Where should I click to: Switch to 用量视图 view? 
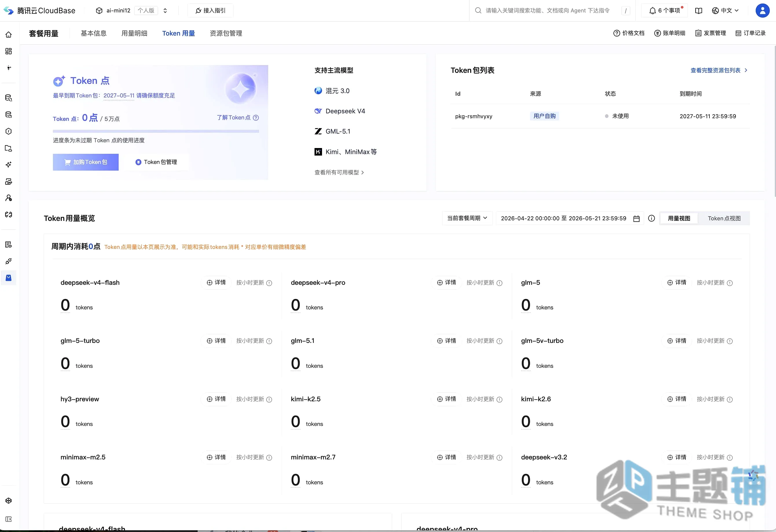click(x=679, y=218)
